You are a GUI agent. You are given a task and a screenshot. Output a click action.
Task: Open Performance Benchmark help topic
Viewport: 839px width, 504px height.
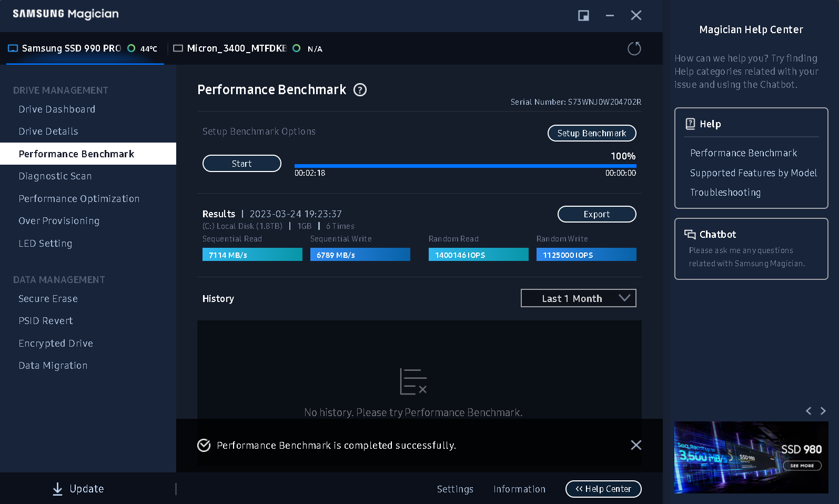tap(743, 153)
